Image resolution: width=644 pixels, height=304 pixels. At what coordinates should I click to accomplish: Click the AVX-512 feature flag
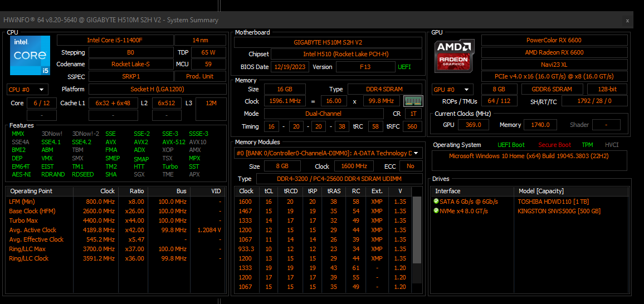point(174,142)
